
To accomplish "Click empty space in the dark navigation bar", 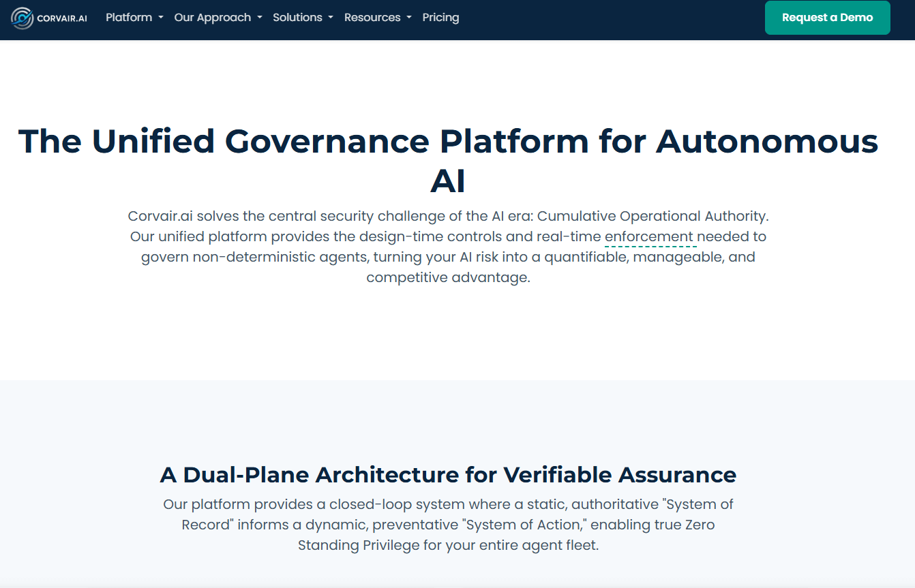I will click(x=614, y=19).
